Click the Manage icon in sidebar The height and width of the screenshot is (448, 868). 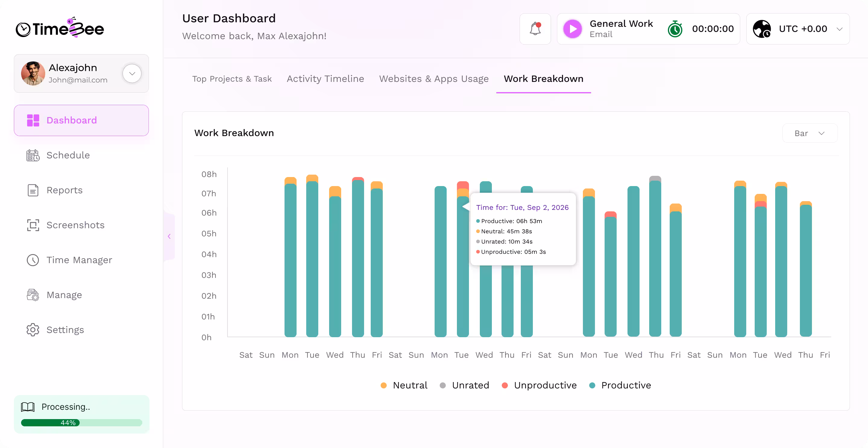tap(33, 295)
